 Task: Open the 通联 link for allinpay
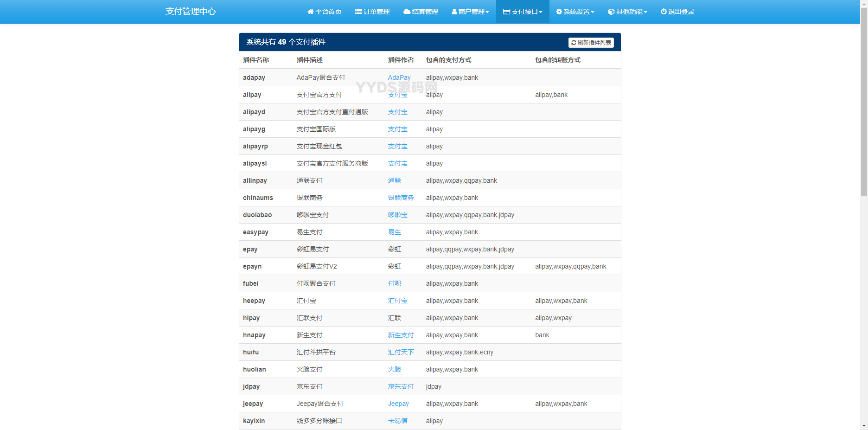[x=394, y=180]
